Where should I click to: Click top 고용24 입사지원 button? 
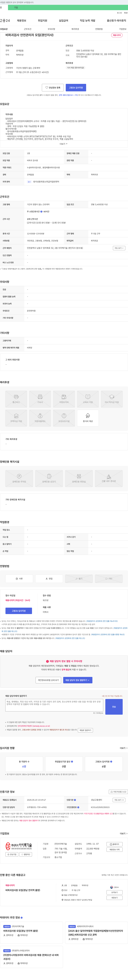tap(76, 87)
